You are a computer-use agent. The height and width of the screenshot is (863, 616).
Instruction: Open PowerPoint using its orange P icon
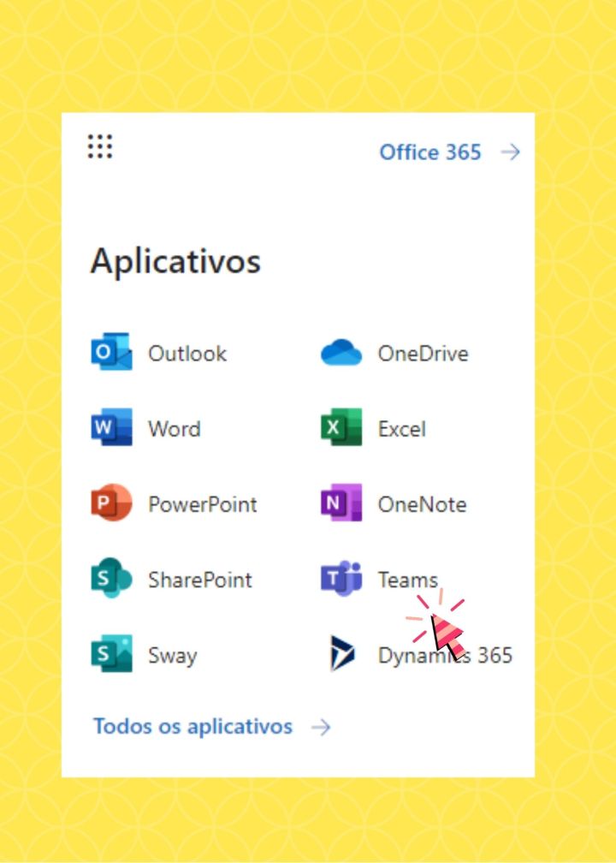[111, 503]
